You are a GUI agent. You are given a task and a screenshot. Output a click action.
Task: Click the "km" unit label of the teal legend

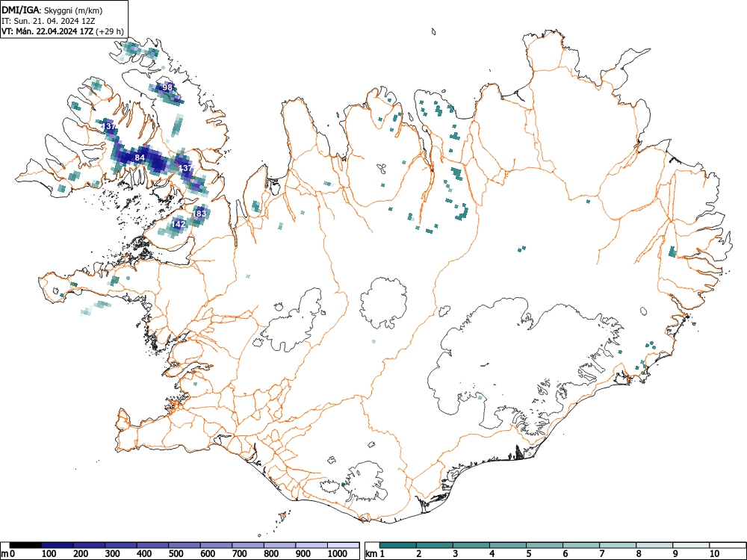pos(372,553)
